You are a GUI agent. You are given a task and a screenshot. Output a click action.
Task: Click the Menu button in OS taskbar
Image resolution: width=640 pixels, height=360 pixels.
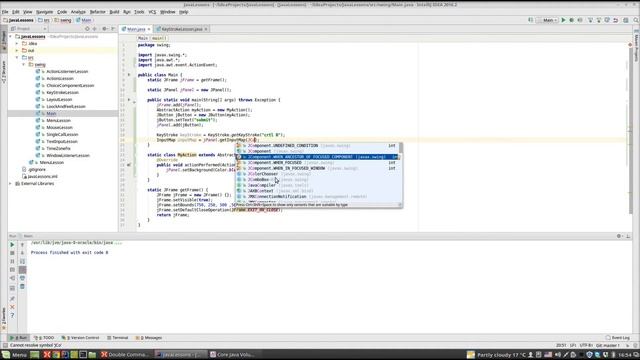[x=15, y=355]
